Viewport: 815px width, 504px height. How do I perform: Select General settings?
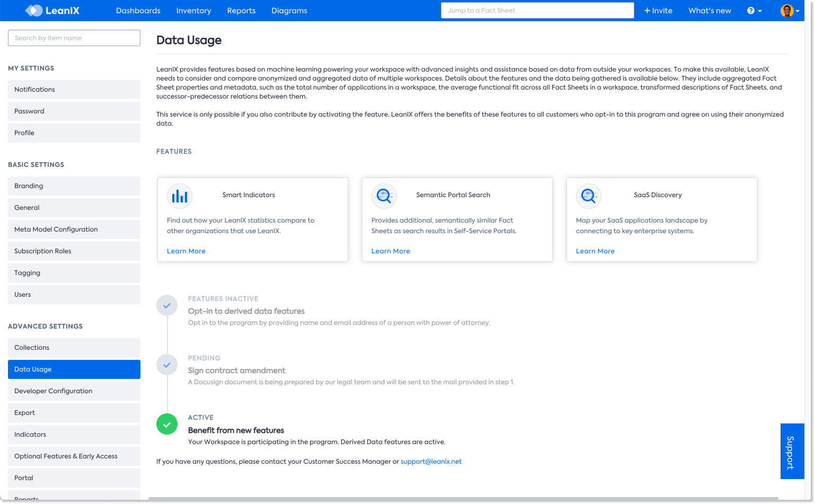point(74,208)
